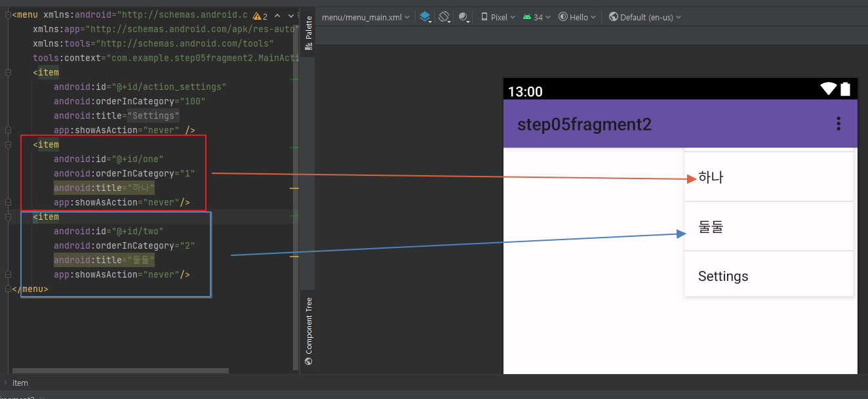Open the night mode selector
This screenshot has height=399, width=868.
pos(465,17)
